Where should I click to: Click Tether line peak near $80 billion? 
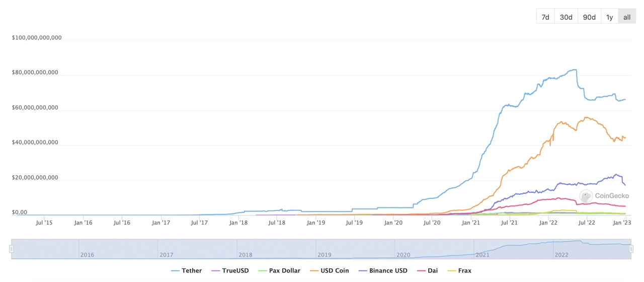[574, 69]
